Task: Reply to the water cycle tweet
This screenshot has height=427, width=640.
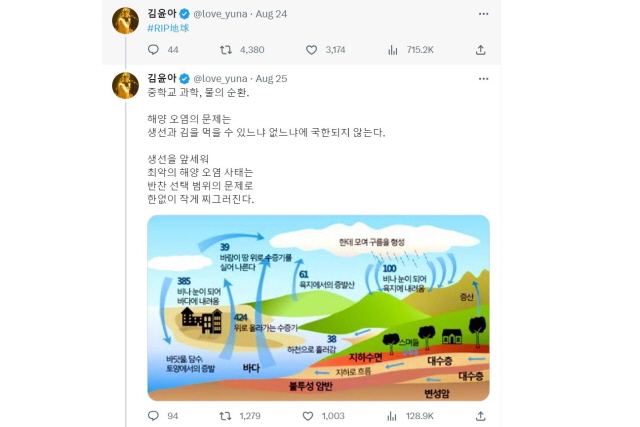Action: click(x=153, y=415)
